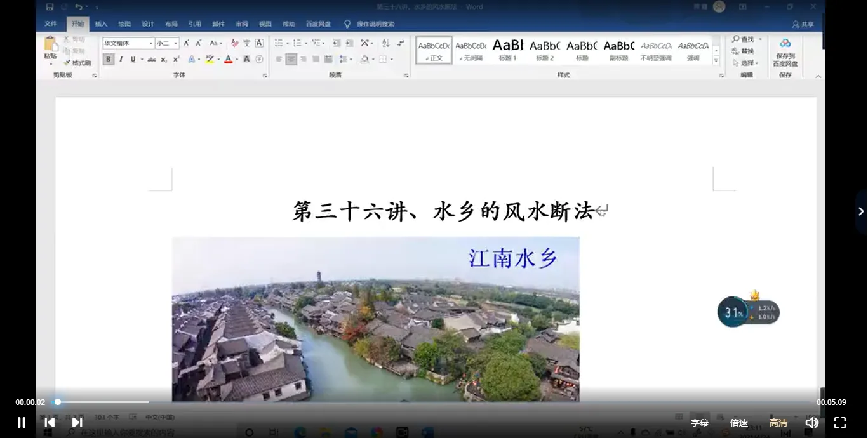The width and height of the screenshot is (868, 438).
Task: Apply distributed alignment
Action: (328, 59)
